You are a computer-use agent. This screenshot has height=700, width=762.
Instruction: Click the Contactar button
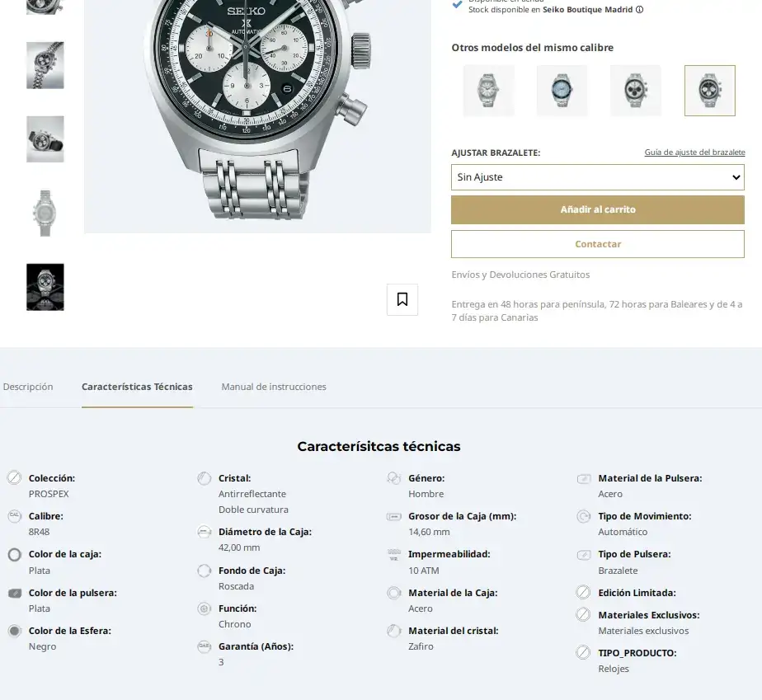(598, 244)
